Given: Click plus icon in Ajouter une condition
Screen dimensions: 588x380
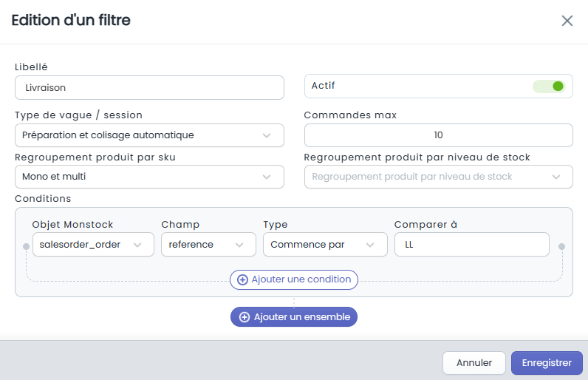Looking at the screenshot, I should (x=242, y=280).
